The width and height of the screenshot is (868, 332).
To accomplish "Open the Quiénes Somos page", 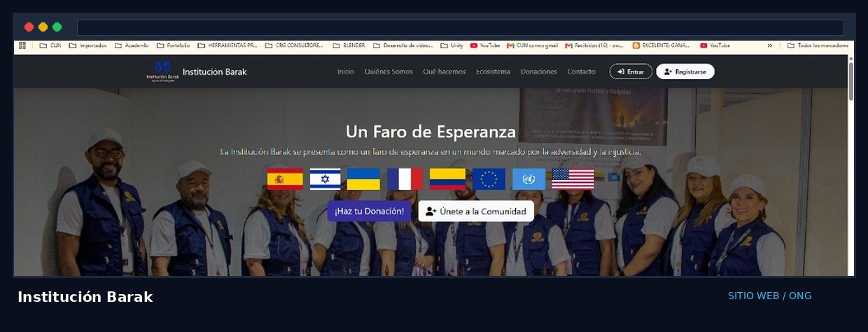I will coord(388,71).
